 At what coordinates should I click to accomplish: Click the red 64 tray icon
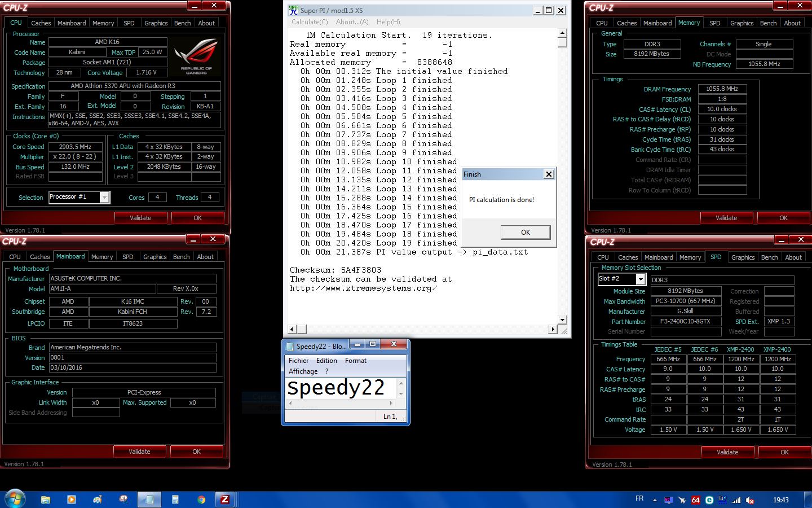tap(696, 500)
